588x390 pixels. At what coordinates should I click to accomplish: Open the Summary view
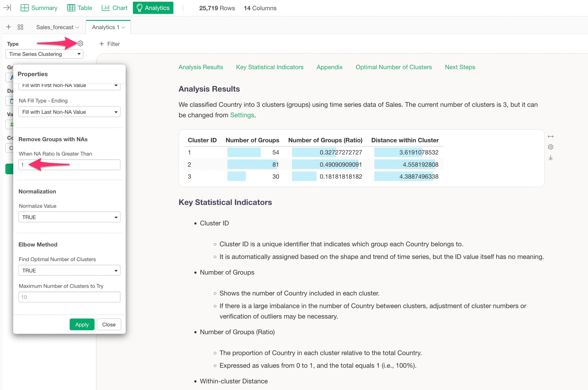pos(39,8)
